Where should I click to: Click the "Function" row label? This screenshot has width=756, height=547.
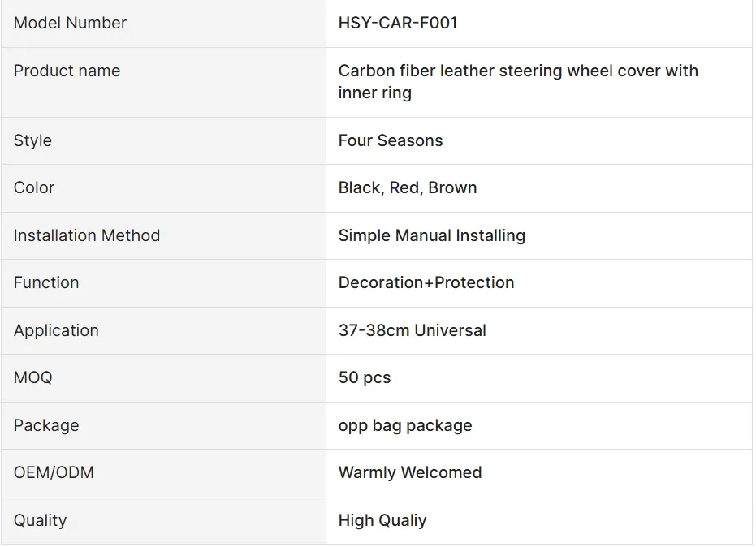click(46, 283)
